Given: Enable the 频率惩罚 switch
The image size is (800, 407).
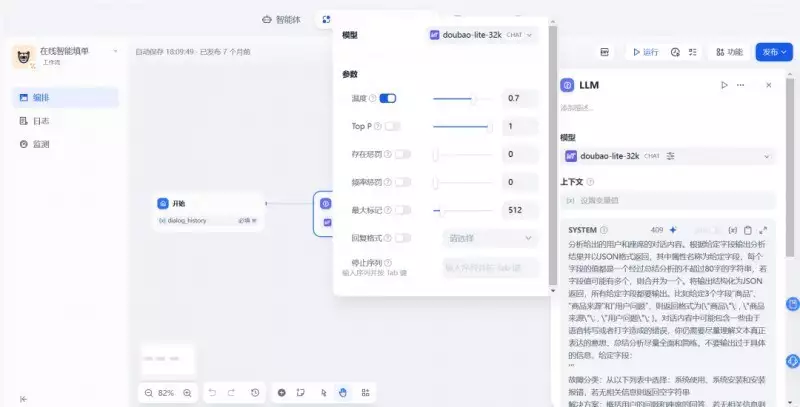Looking at the screenshot, I should click(403, 182).
